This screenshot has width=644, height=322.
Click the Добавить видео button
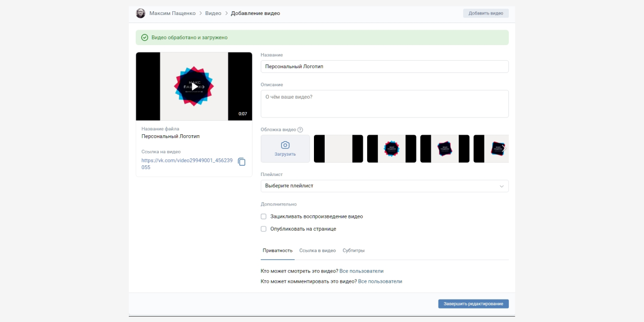[486, 13]
